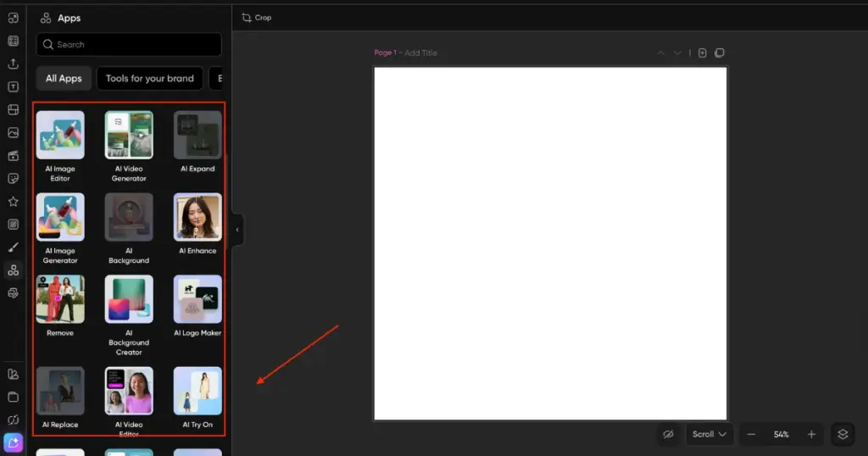Viewport: 868px width, 456px height.
Task: Collapse the Apps side panel
Action: click(237, 230)
